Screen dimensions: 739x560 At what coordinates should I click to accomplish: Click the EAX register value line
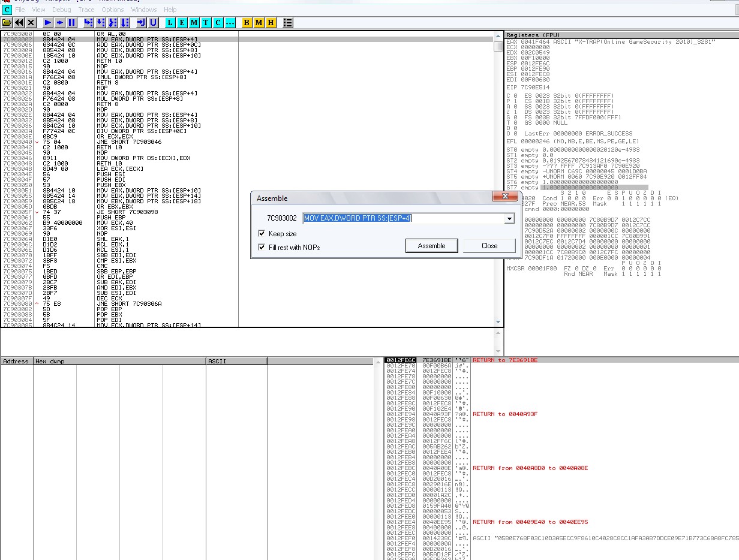tap(611, 41)
